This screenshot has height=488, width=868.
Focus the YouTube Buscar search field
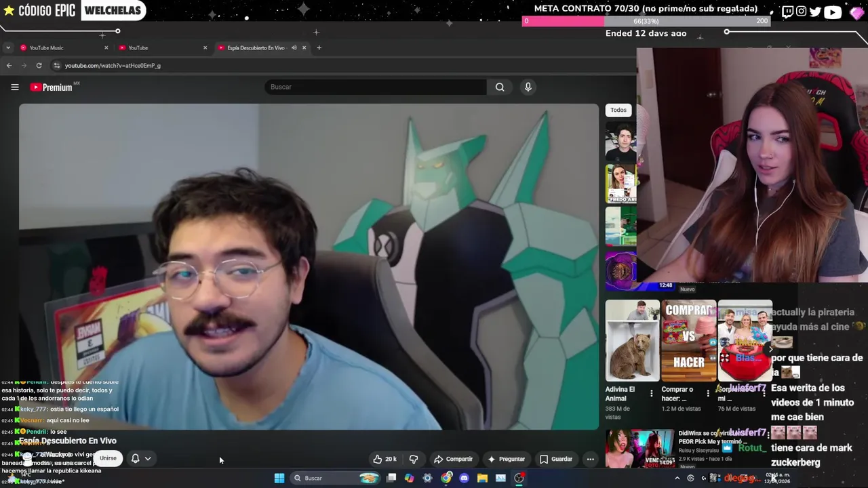(x=376, y=87)
